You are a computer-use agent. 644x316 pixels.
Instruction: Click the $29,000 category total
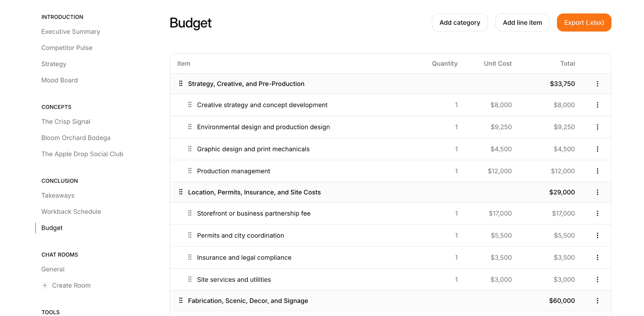pos(562,192)
